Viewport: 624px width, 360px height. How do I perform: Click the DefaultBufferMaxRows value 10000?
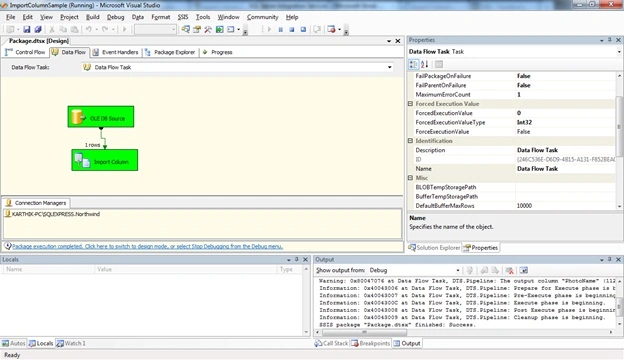565,206
